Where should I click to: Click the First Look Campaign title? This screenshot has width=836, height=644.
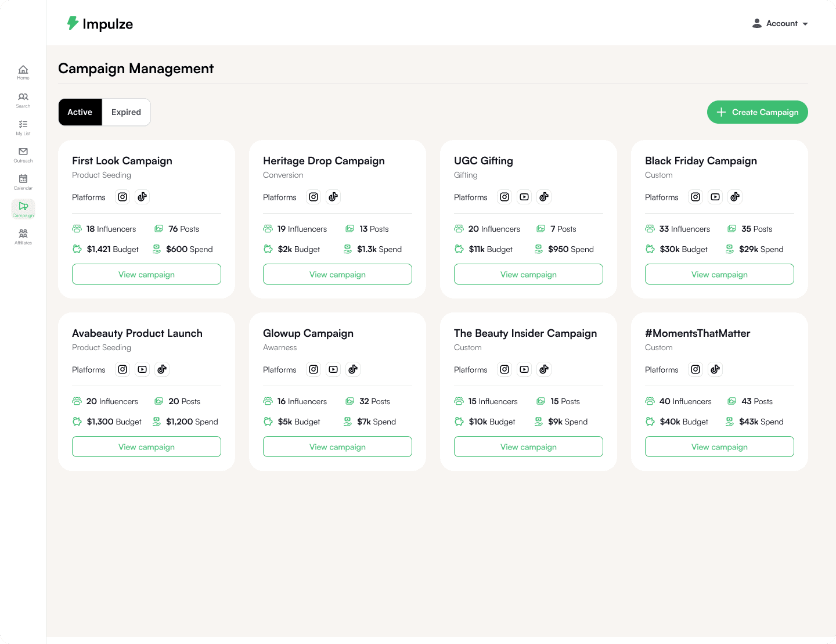pos(122,161)
